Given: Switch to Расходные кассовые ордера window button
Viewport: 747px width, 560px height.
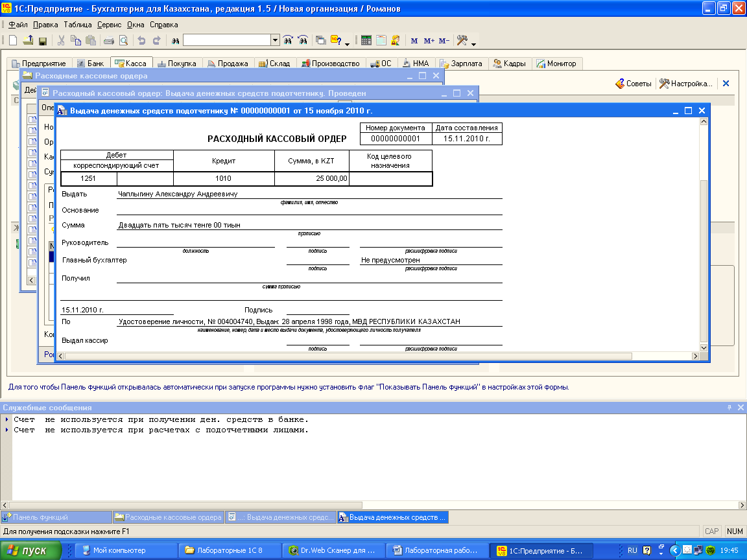Looking at the screenshot, I should pyautogui.click(x=168, y=517).
